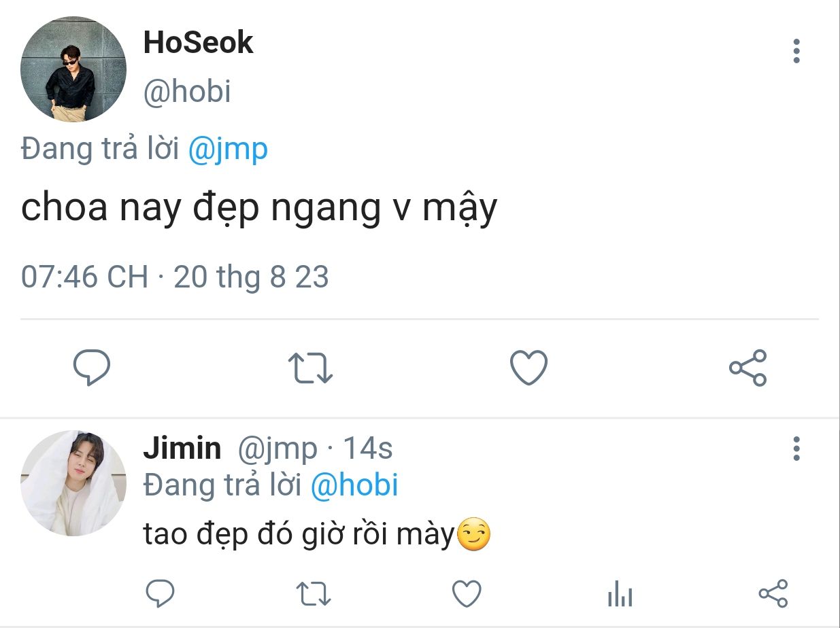
Task: Open HoSeok display name profile
Action: 198,43
